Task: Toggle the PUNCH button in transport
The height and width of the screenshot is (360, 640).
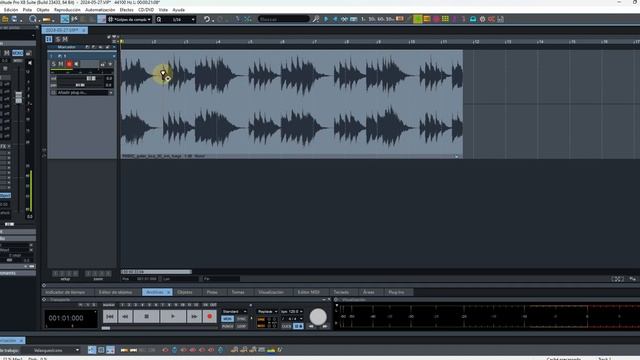Action: pos(227,326)
